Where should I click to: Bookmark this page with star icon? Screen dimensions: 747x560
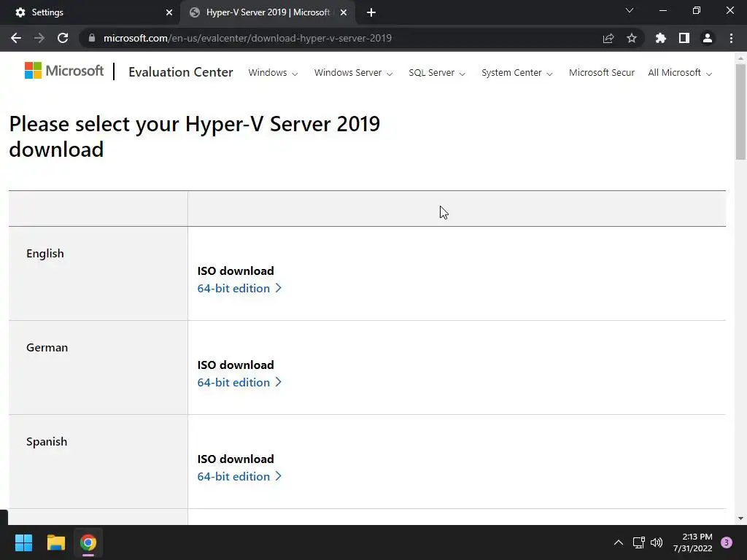[632, 38]
